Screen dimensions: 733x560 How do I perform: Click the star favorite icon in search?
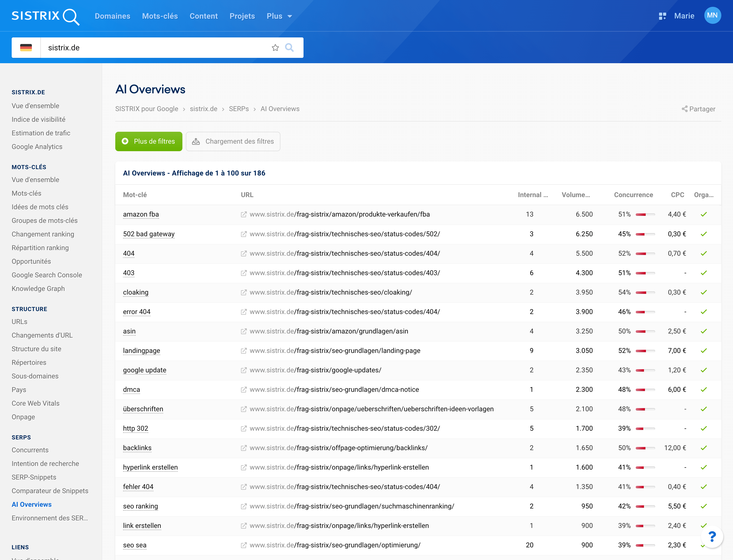click(275, 48)
